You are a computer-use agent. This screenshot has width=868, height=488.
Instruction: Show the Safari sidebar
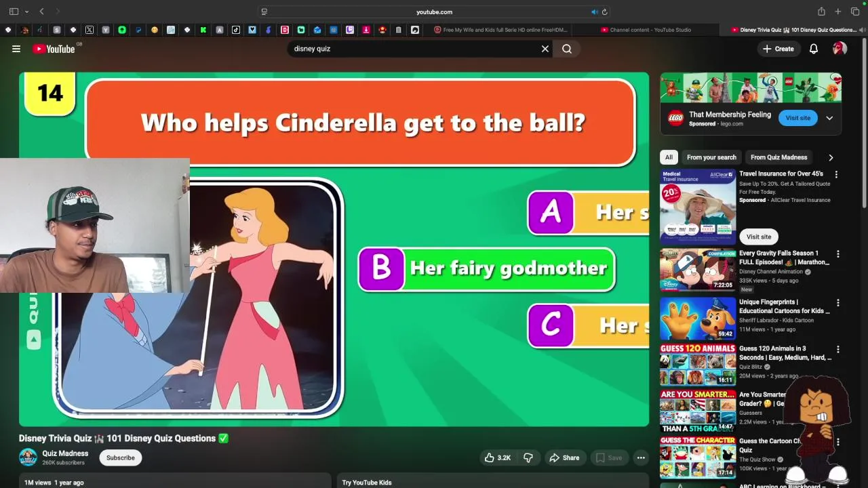(14, 12)
